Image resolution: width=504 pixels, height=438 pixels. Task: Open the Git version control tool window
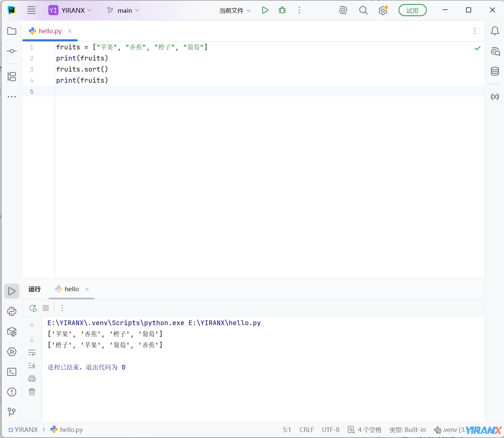(12, 412)
